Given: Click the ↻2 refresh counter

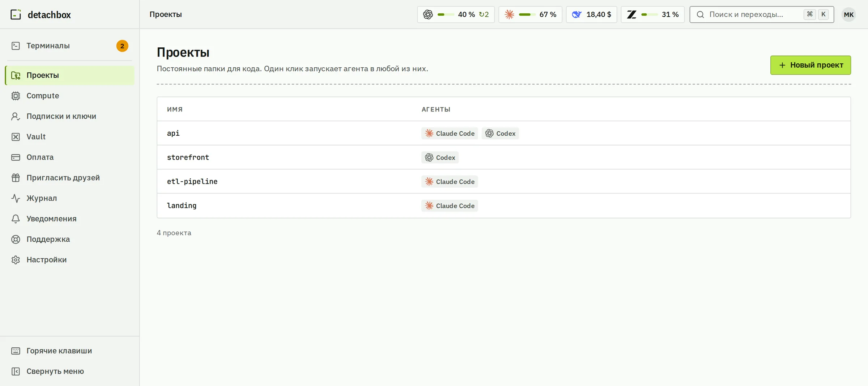Looking at the screenshot, I should pos(484,14).
